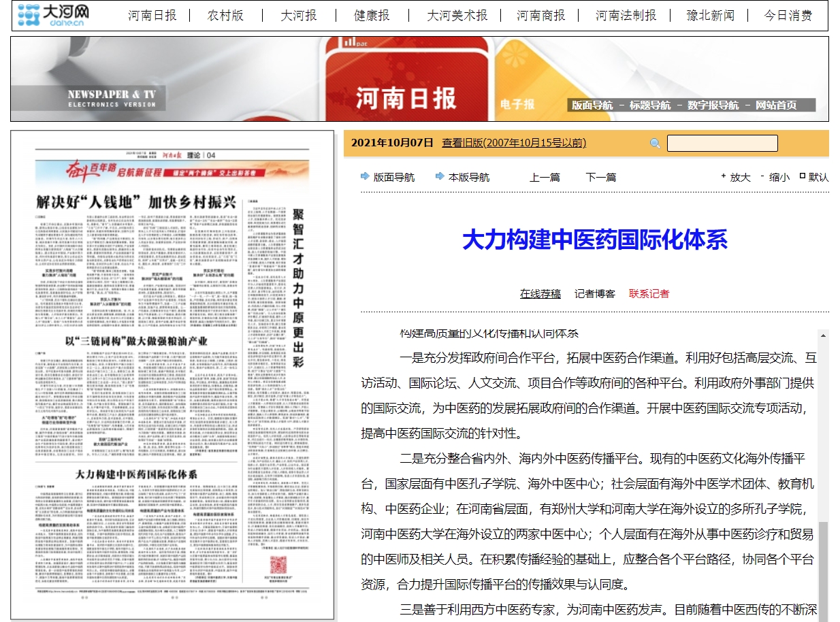Click the paragraph beginning 二是充分整合省内外
840x622 pixels.
pos(589,521)
